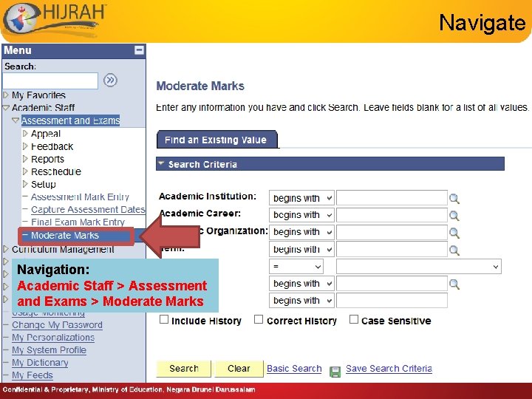Screen dimensions: 532x399
Task: Open the magnifier lookup beside the sixth row field
Action: tap(454, 284)
